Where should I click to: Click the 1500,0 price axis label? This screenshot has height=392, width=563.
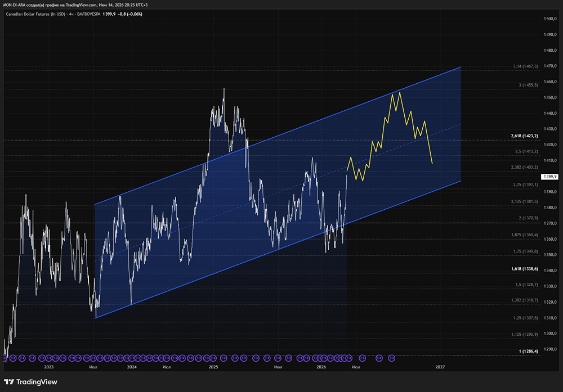tap(550, 19)
